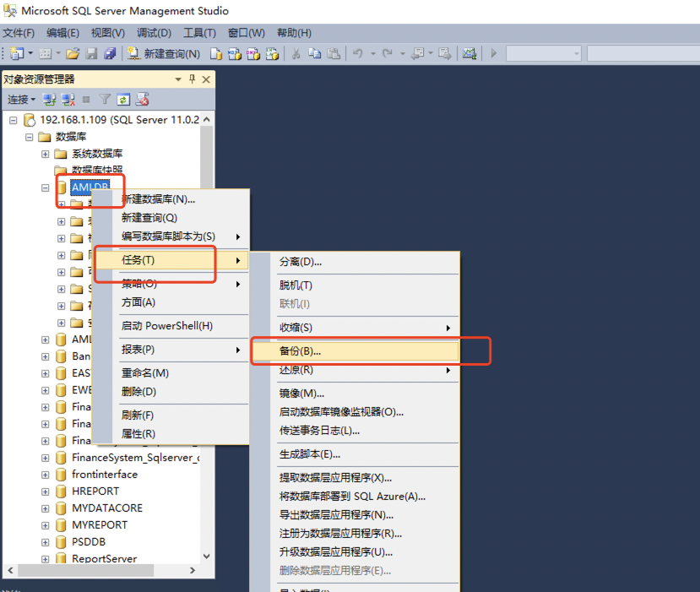Collapse the 数据库 tree node
Image resolution: width=700 pixels, height=592 pixels.
point(30,137)
